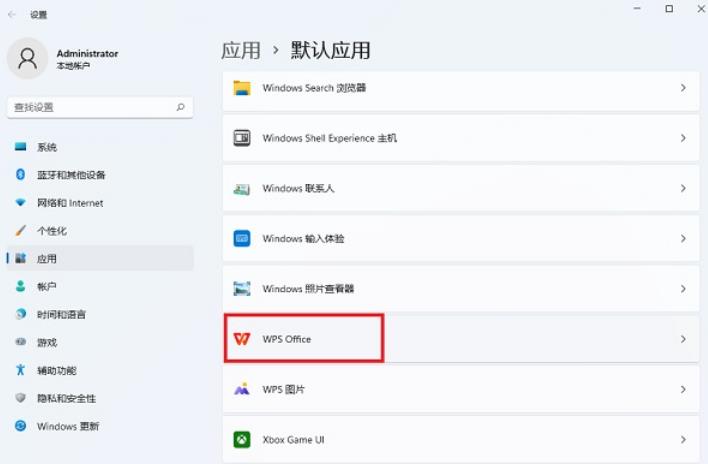Click the paintbrush icon for 个性化

[x=20, y=231]
